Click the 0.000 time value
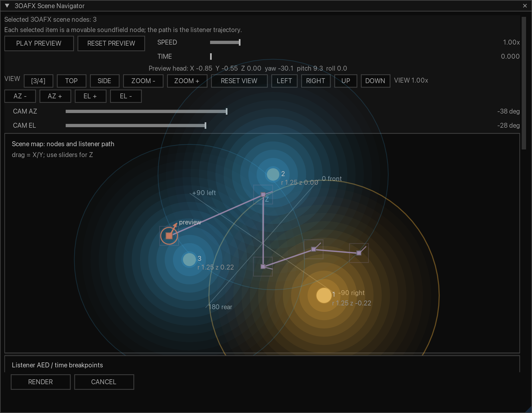This screenshot has width=532, height=413. click(510, 57)
